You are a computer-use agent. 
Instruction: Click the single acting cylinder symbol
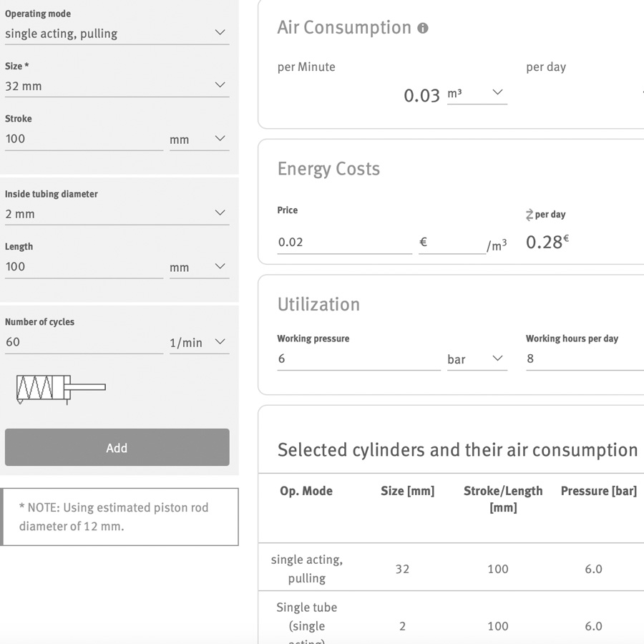coord(61,389)
